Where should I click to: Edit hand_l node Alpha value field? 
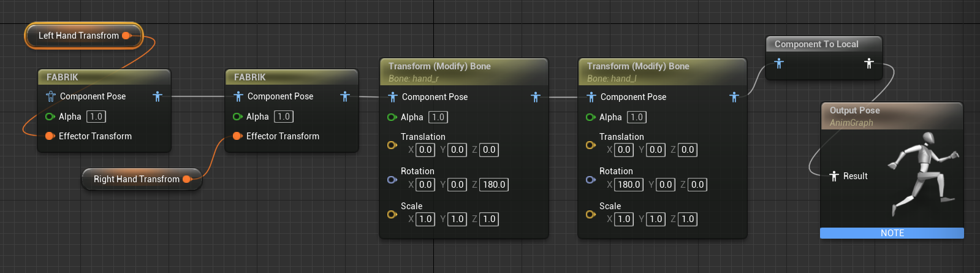[637, 117]
